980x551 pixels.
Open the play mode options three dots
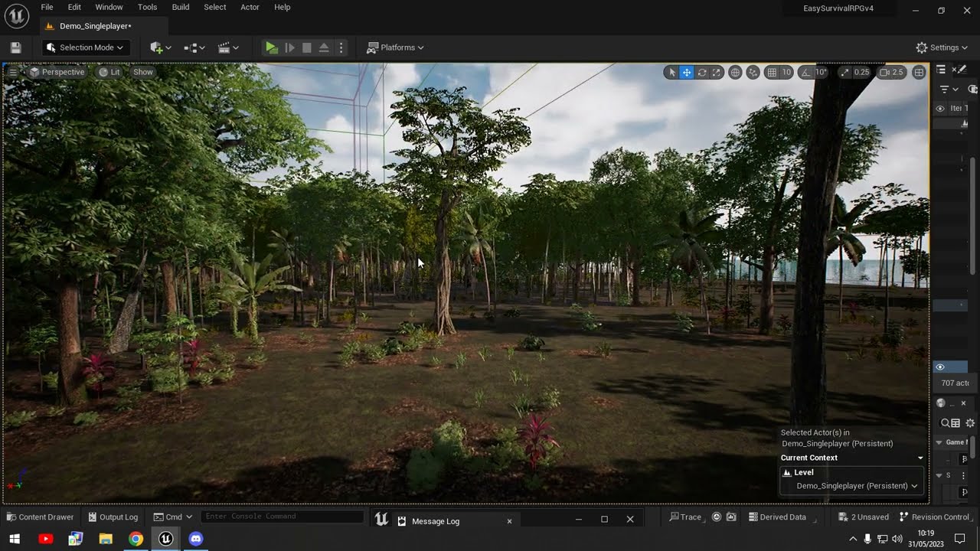pos(341,47)
